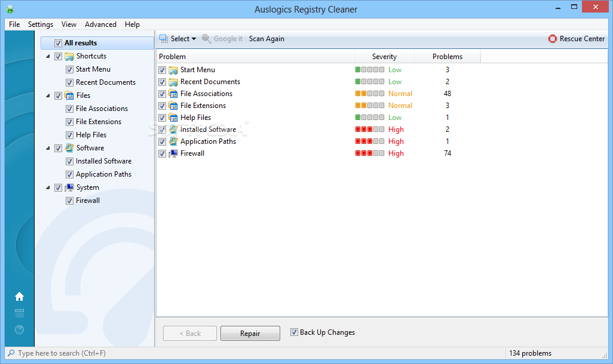Select File Associations in the left tree
613x364 pixels.
tap(102, 109)
